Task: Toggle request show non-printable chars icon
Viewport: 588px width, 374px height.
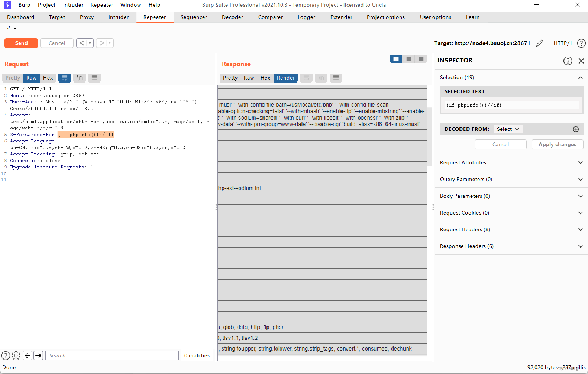Action: coord(80,78)
